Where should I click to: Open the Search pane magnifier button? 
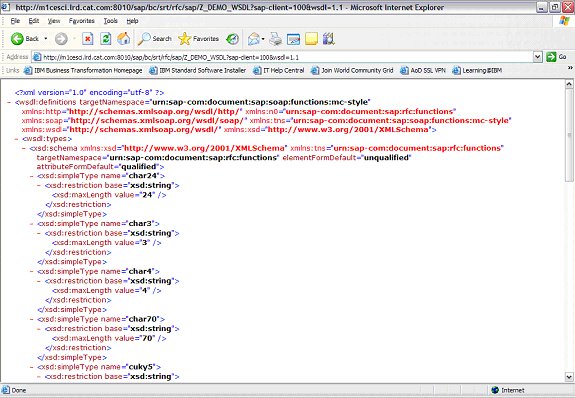154,39
